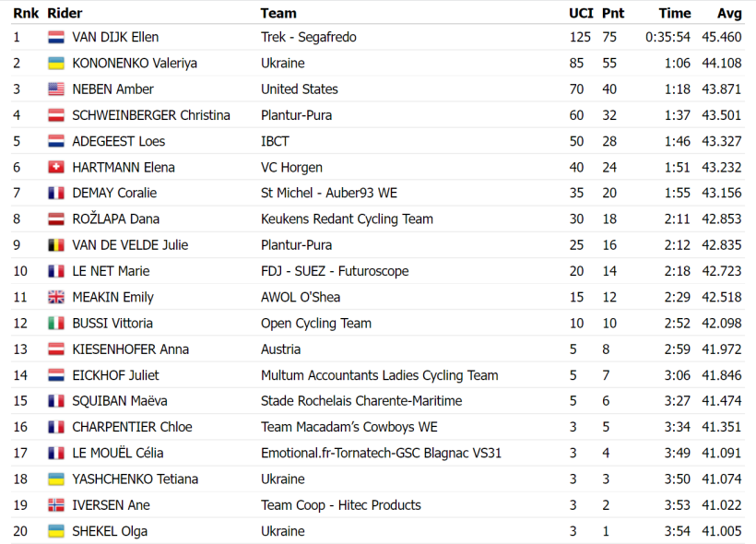Open rider profile VAN DIJK Ellen

pos(115,37)
